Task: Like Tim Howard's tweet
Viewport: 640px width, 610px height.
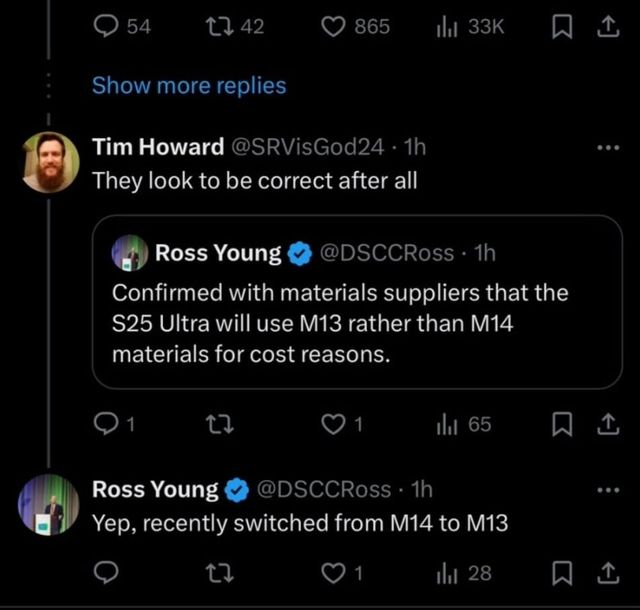Action: coord(335,424)
